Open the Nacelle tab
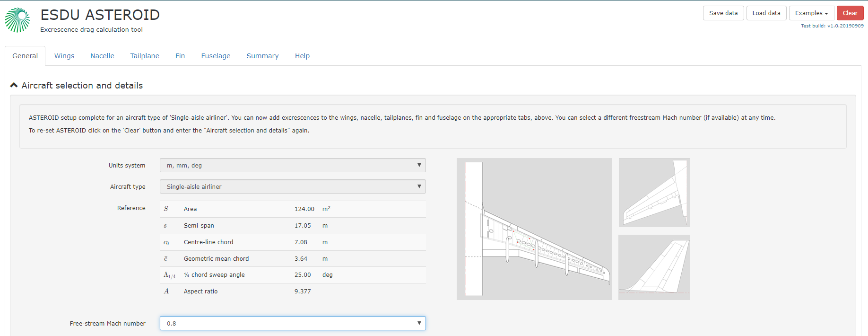The image size is (868, 336). [x=102, y=56]
